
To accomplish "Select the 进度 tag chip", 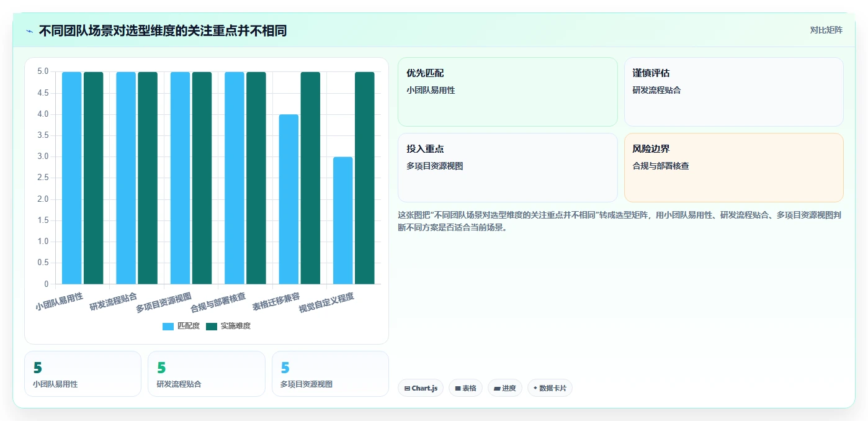I will [505, 388].
